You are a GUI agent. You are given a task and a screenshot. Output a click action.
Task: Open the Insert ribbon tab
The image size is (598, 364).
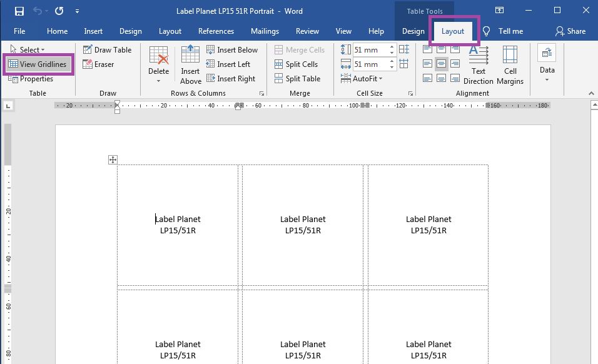coord(93,31)
